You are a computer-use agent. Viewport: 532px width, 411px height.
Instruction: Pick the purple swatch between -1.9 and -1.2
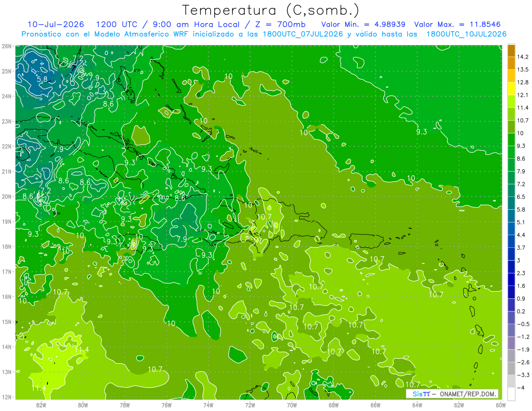[x=511, y=343]
